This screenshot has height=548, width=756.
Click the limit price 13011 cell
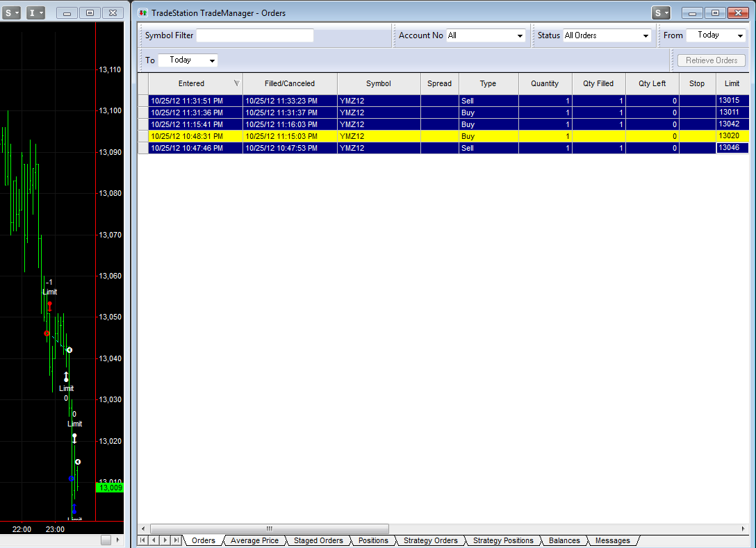coord(732,113)
